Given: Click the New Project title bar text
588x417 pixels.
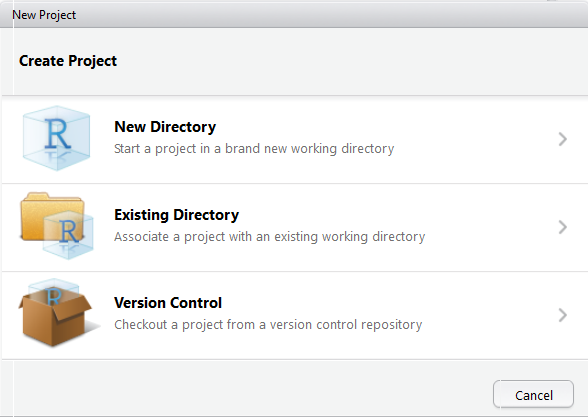Looking at the screenshot, I should point(44,15).
